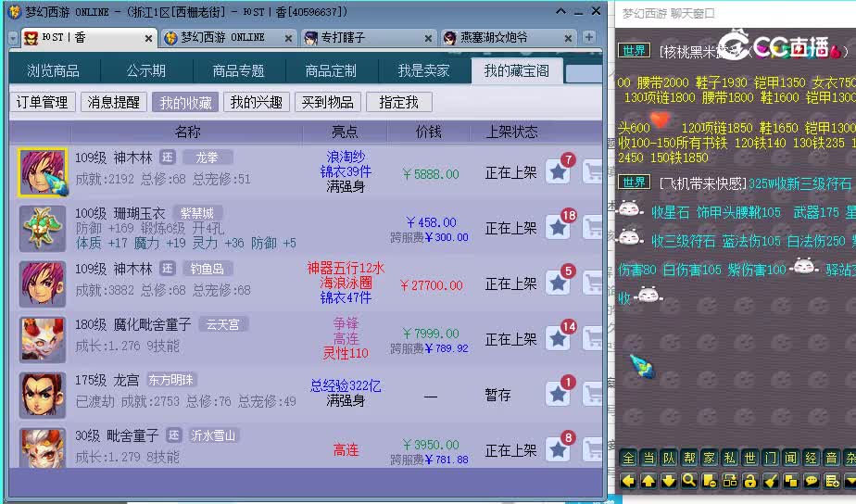Click the speech bubble icon in chat toolbar
Image resolution: width=856 pixels, height=504 pixels.
(x=812, y=481)
